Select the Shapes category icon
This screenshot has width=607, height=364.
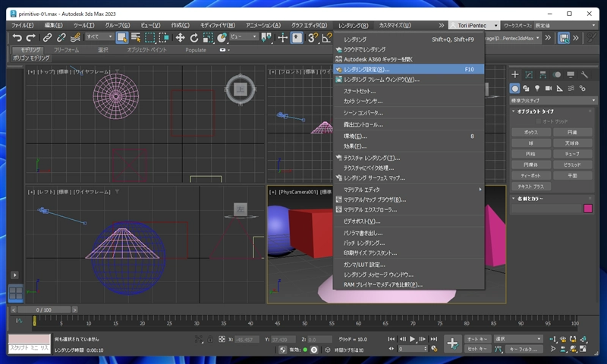[526, 89]
